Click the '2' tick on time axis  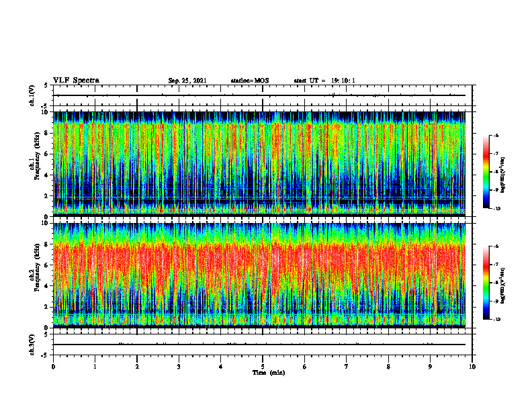coord(137,367)
